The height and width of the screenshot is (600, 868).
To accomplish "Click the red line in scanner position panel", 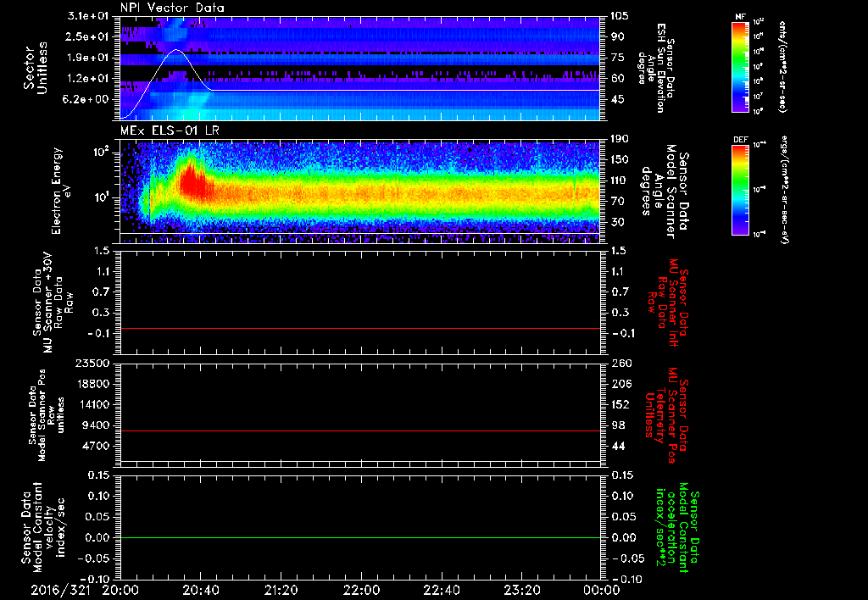I will click(x=360, y=431).
